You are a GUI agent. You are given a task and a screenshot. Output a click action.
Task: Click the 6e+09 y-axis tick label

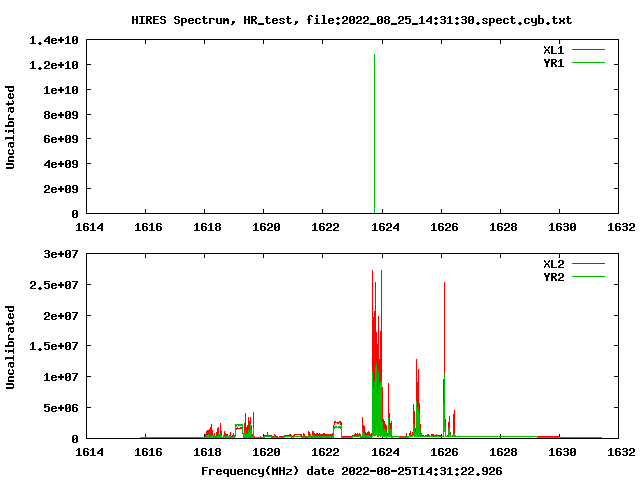(61, 139)
